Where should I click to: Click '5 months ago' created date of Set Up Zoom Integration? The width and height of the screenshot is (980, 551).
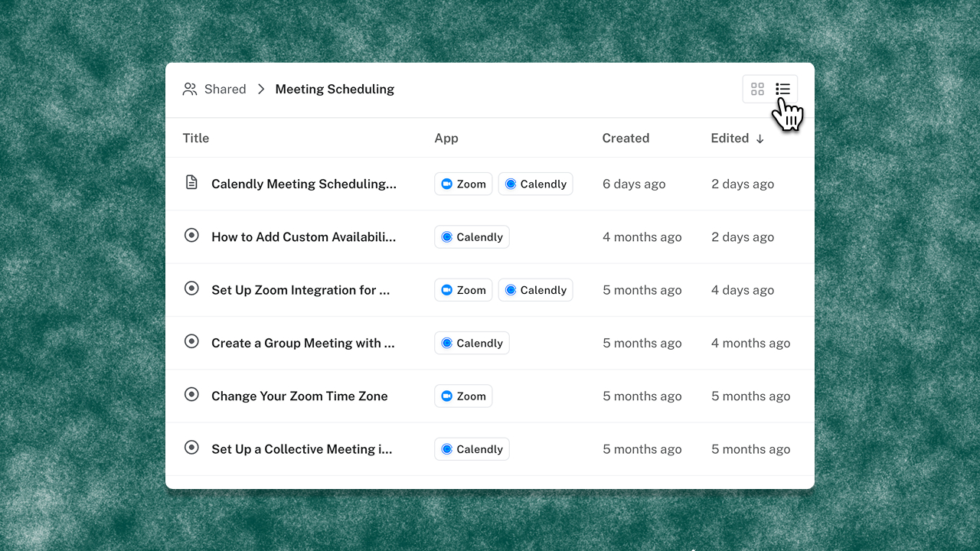642,290
